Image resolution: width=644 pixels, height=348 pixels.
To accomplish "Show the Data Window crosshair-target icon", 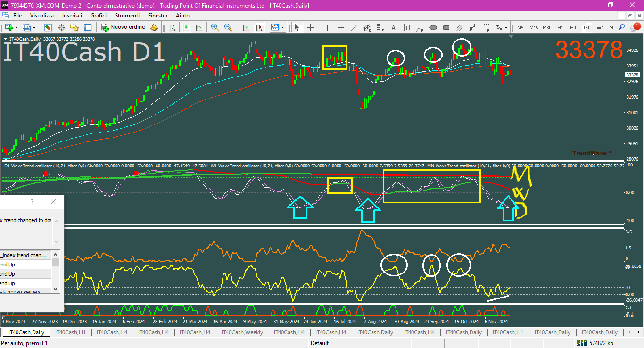I will click(61, 27).
